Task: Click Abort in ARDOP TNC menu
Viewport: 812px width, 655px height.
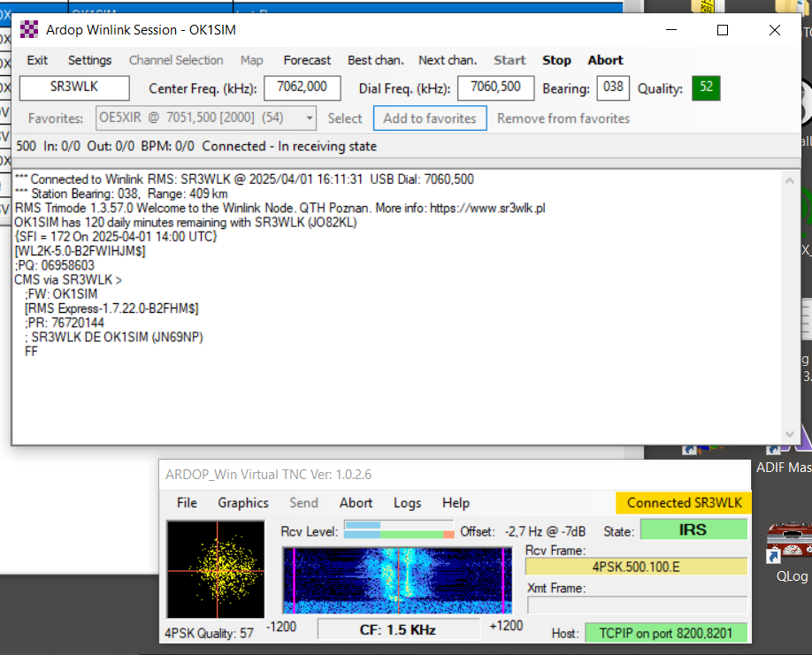Action: (356, 503)
